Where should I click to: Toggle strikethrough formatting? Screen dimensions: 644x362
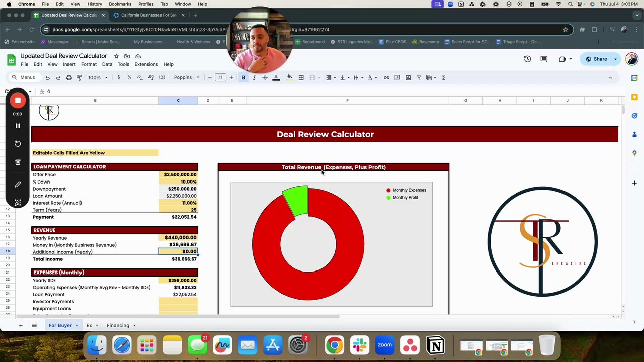coord(265,77)
